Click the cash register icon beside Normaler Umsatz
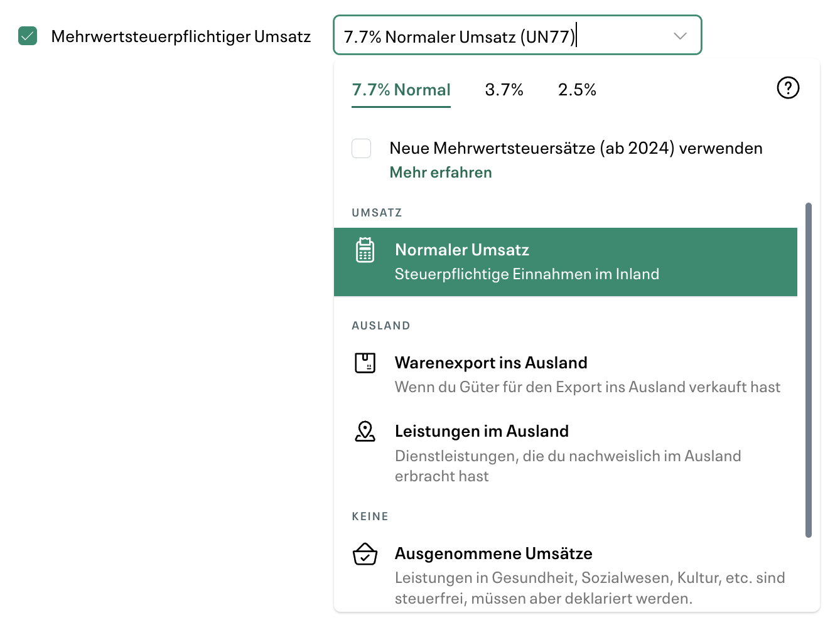This screenshot has height=635, width=840. 365,249
